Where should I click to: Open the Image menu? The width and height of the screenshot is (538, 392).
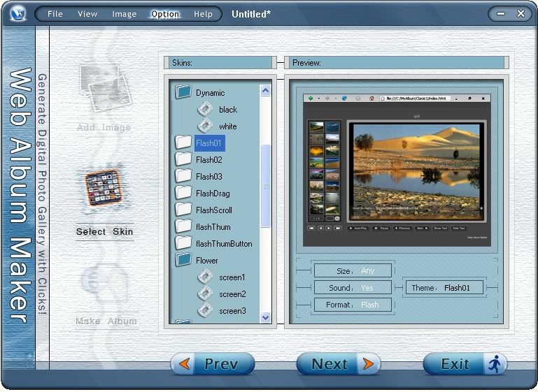coord(125,14)
